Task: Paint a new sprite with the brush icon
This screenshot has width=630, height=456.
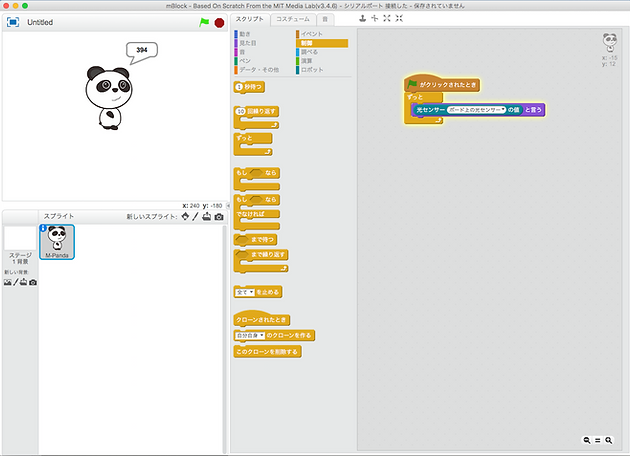Action: pyautogui.click(x=195, y=217)
